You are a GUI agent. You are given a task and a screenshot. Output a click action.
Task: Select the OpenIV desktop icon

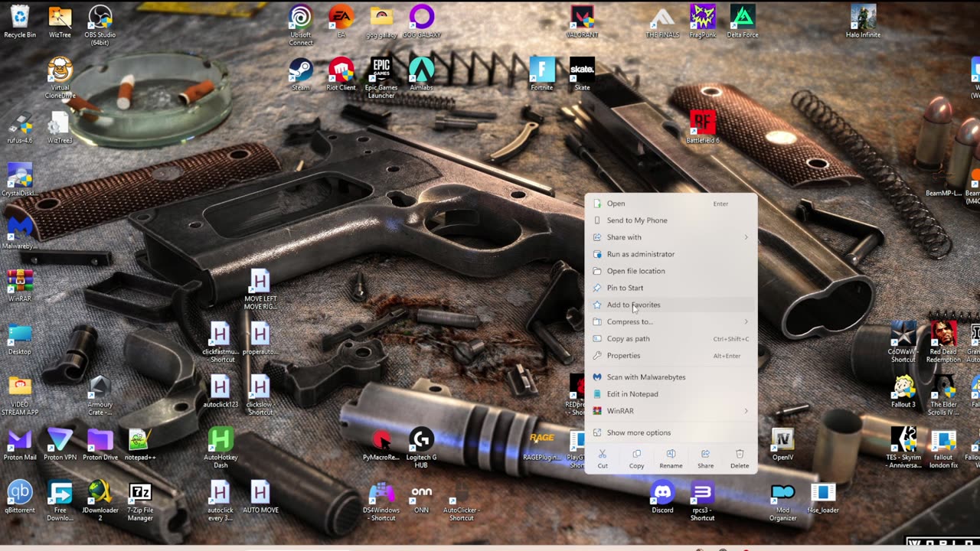(782, 444)
